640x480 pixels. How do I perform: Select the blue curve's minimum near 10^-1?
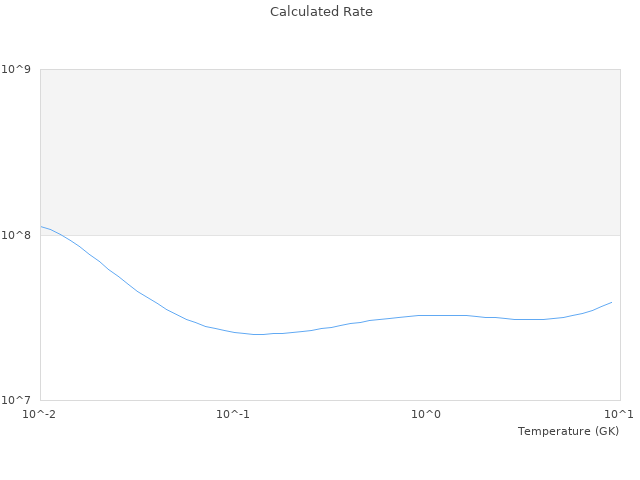click(x=260, y=334)
